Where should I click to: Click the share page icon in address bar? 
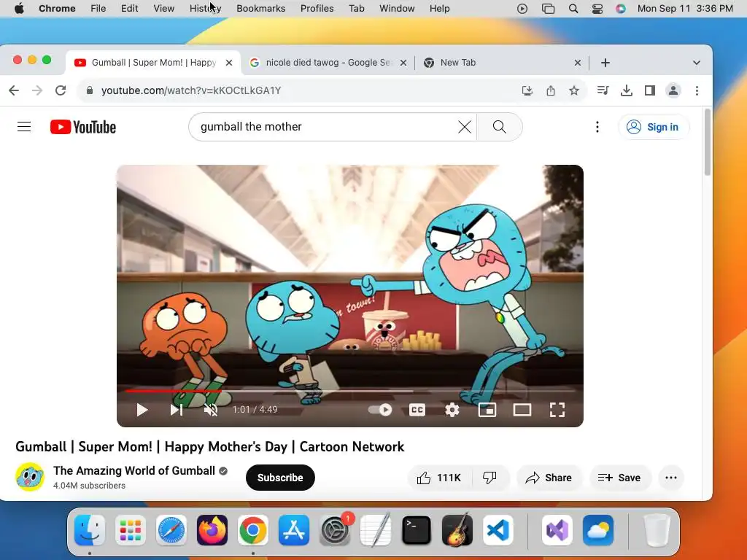(x=551, y=90)
